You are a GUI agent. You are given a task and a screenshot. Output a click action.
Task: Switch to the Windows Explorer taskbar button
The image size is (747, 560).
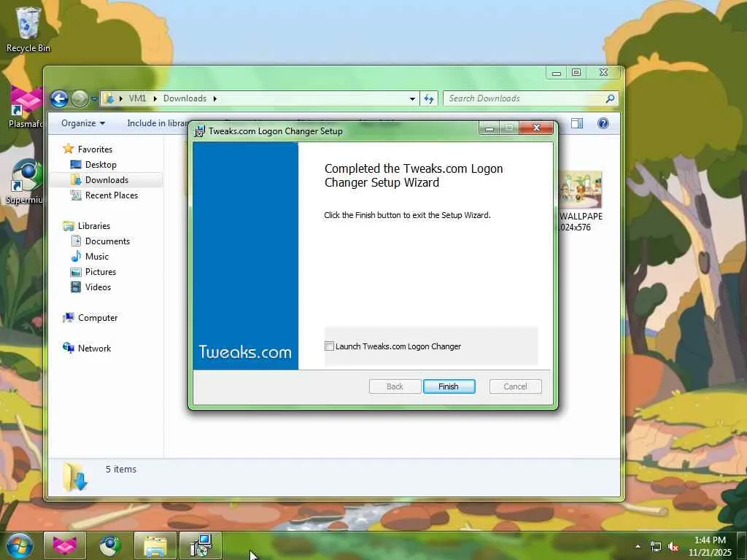[x=155, y=545]
